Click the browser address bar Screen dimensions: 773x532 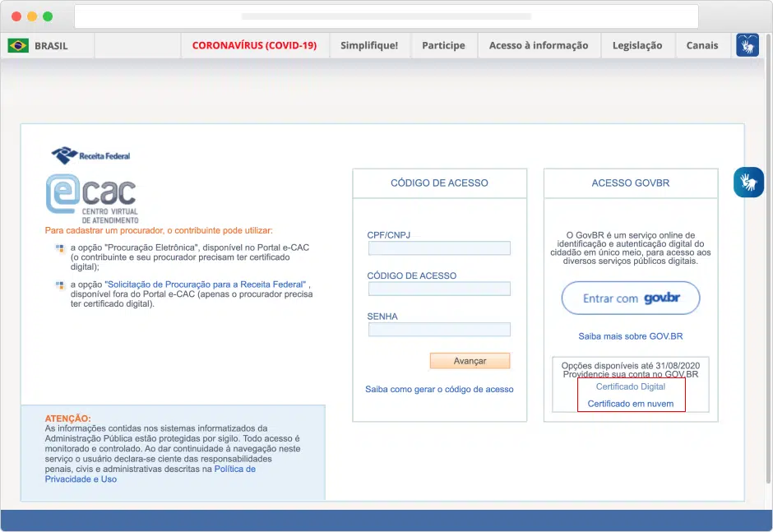tap(386, 16)
